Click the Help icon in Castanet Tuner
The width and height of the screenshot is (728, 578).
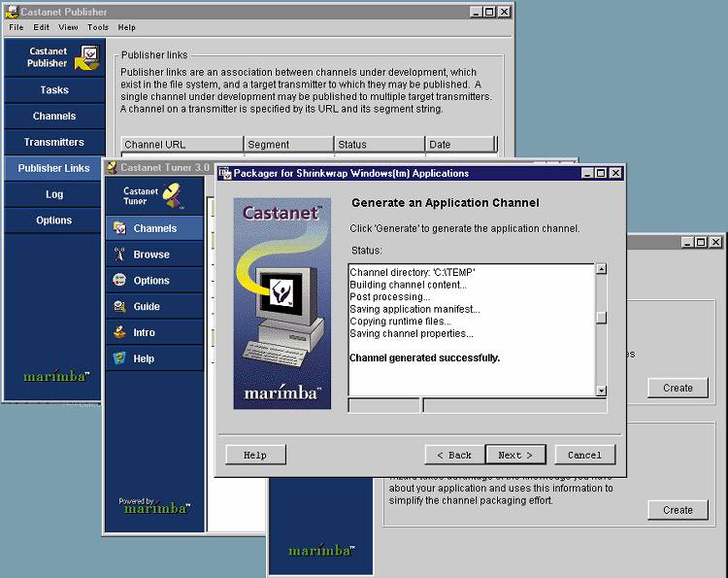(x=119, y=358)
